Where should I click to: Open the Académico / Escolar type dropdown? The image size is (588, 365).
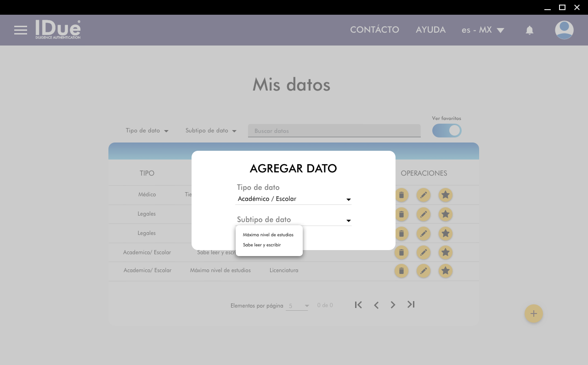pyautogui.click(x=293, y=199)
